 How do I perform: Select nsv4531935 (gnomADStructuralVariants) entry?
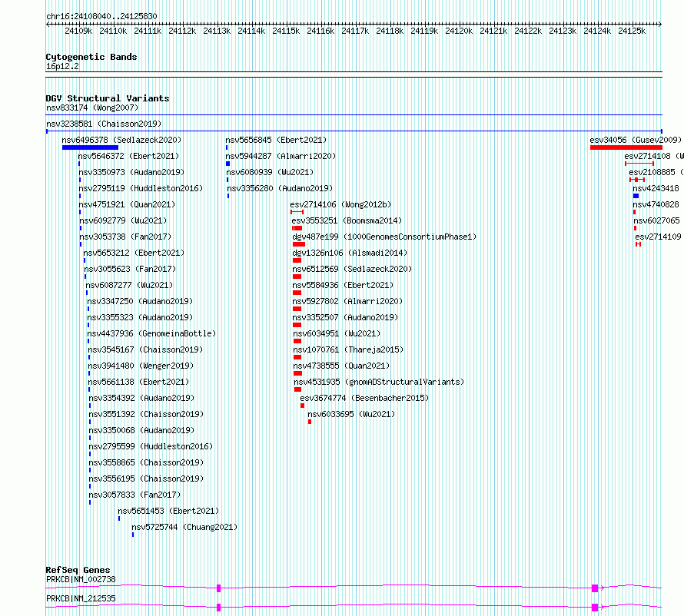[379, 382]
